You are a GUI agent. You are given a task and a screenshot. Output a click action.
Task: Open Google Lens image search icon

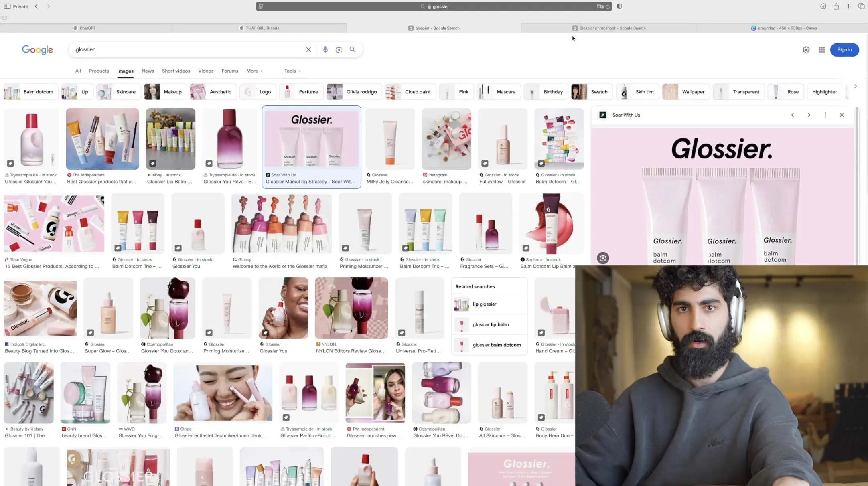tap(339, 49)
